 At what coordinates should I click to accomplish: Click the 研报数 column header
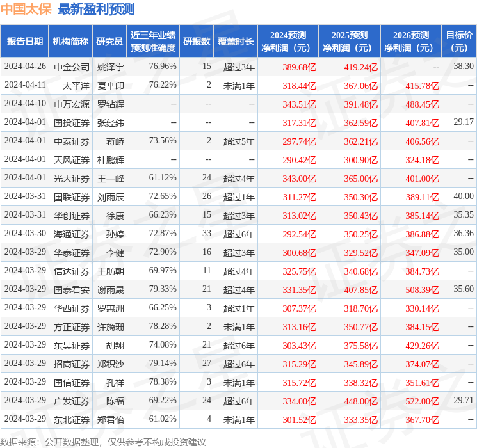click(x=197, y=41)
